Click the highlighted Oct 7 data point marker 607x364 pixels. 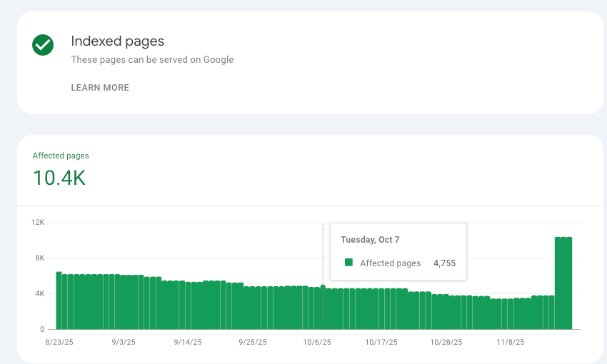323,287
